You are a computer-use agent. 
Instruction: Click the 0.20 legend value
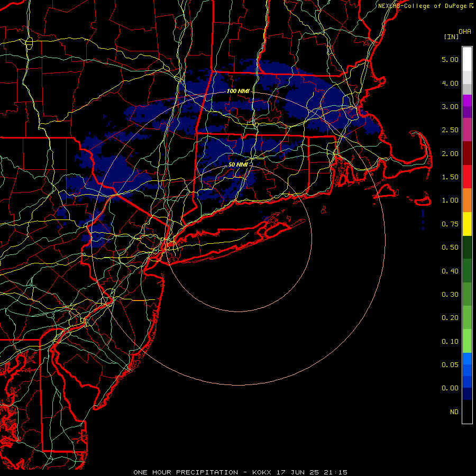click(x=450, y=318)
